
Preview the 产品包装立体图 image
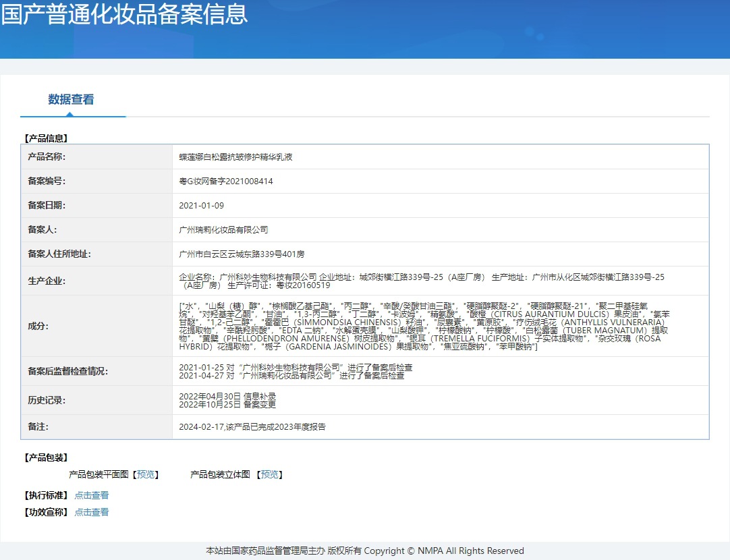tap(270, 474)
